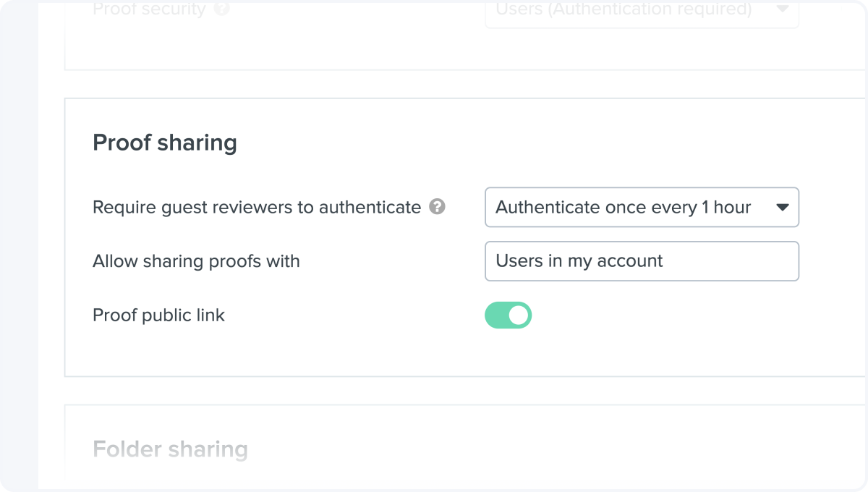868x492 pixels.
Task: Disable the Proof public link toggle
Action: pos(508,315)
